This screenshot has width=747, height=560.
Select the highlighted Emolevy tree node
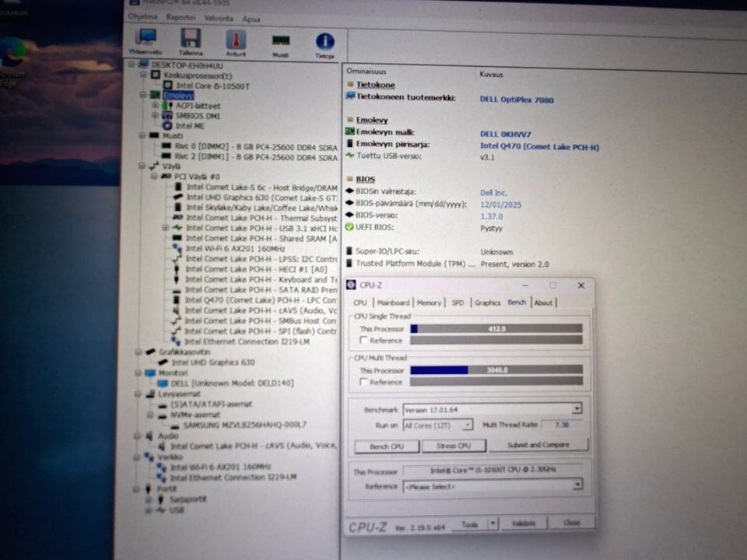(178, 95)
